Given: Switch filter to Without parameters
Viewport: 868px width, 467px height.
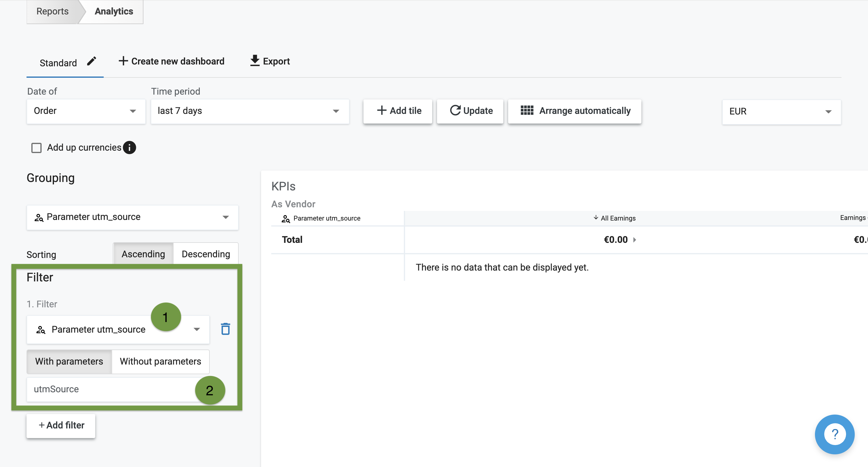Looking at the screenshot, I should click(160, 362).
